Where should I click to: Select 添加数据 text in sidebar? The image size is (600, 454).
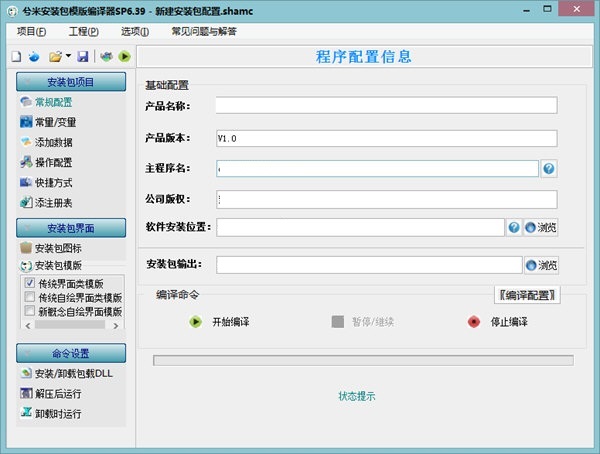tap(54, 142)
